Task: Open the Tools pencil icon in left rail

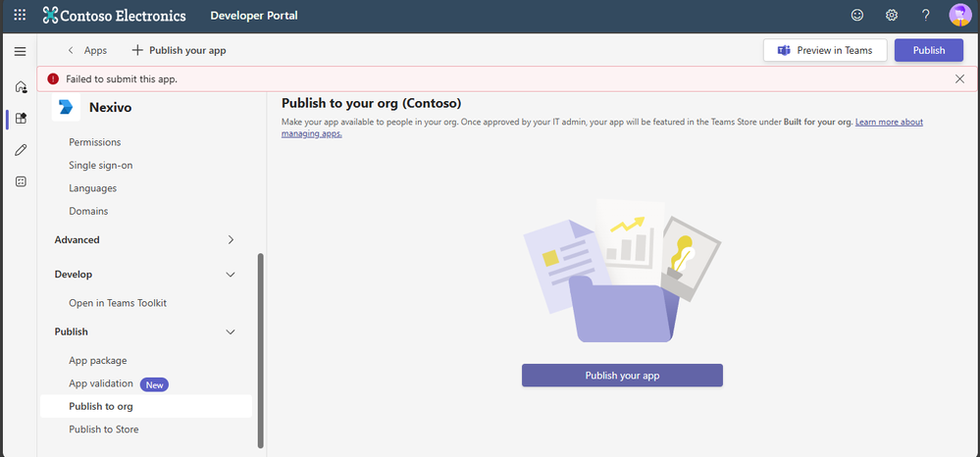Action: tap(21, 150)
